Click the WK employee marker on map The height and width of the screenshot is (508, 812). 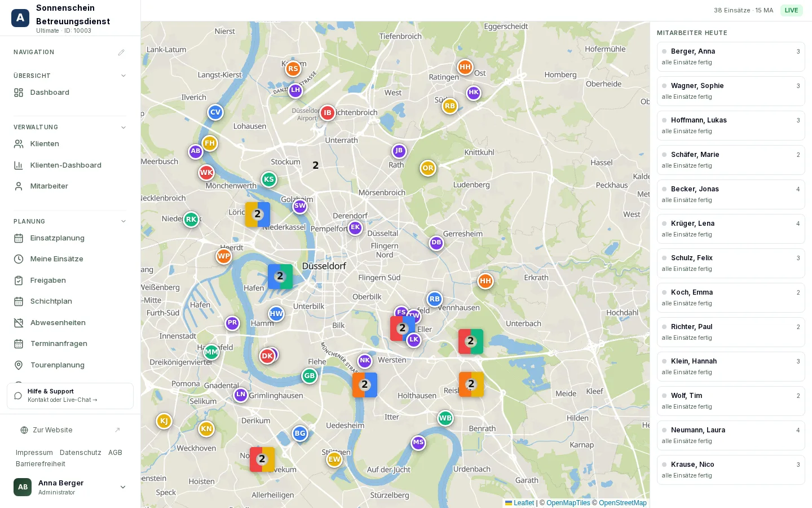206,173
